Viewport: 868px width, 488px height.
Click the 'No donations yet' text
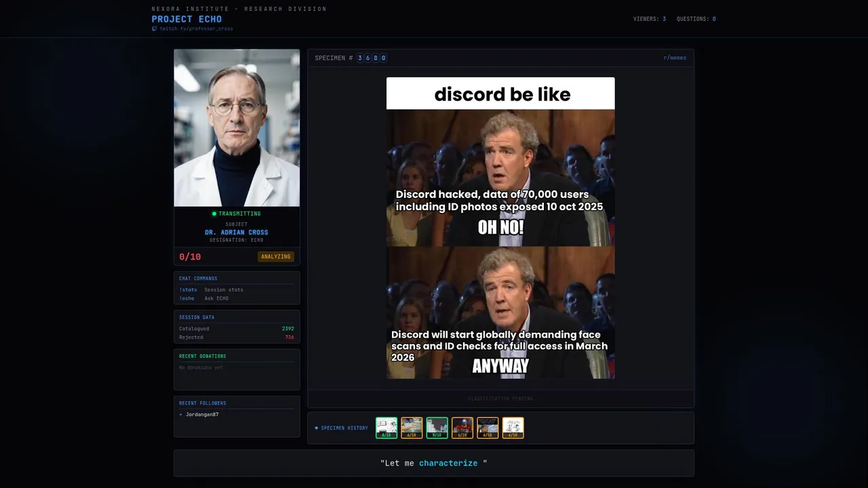[201, 367]
